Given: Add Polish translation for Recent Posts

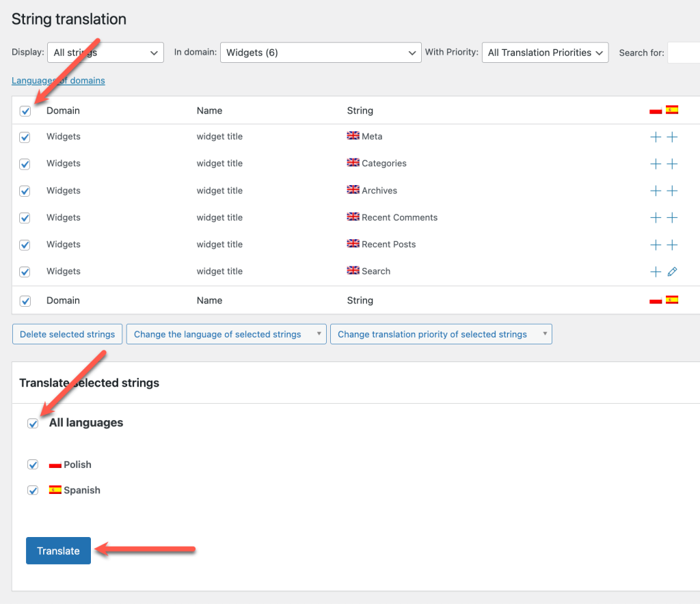Looking at the screenshot, I should (655, 245).
